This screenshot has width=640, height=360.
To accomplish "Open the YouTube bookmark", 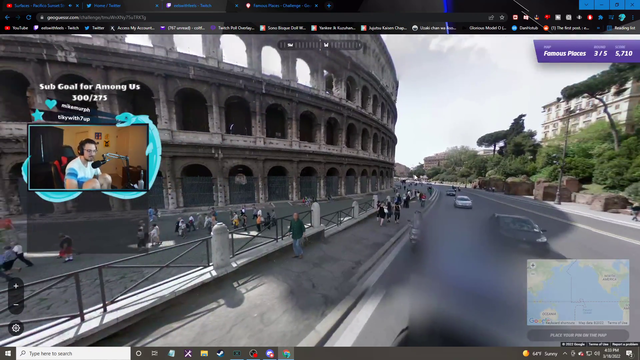I will click(16, 28).
